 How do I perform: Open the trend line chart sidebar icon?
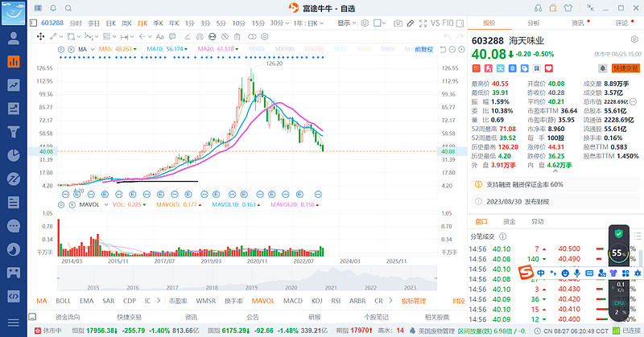(x=14, y=85)
